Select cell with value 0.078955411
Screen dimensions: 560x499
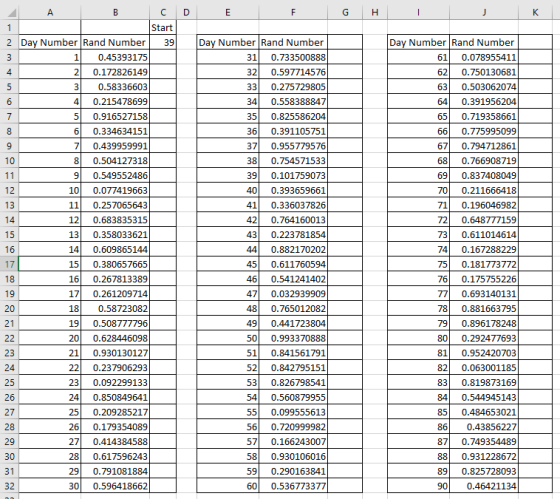point(484,57)
